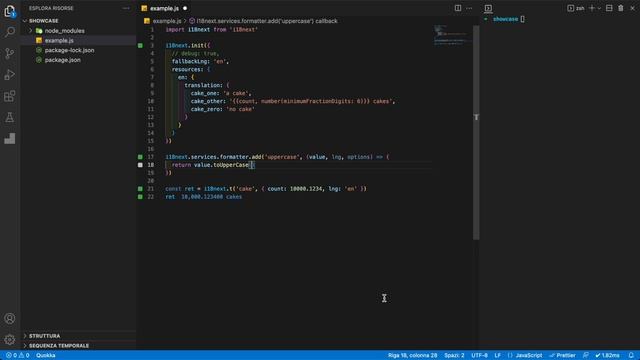Screen dimensions: 640x360
Task: Open the Quokka panel in activity bar
Action: 9,139
